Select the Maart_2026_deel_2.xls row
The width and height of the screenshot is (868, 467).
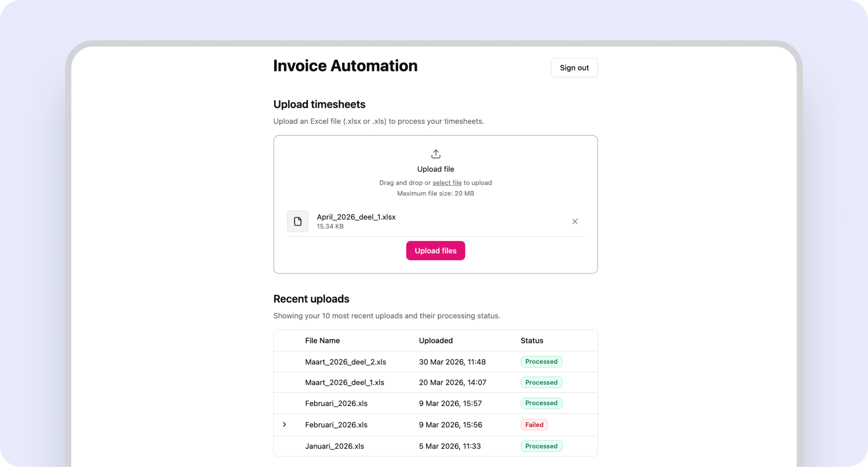(x=345, y=362)
